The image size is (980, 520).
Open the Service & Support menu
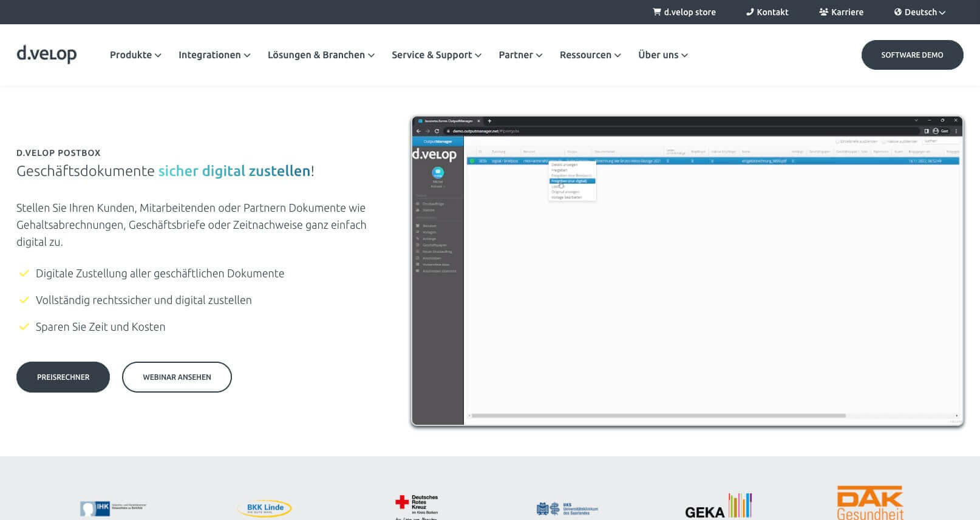click(437, 55)
